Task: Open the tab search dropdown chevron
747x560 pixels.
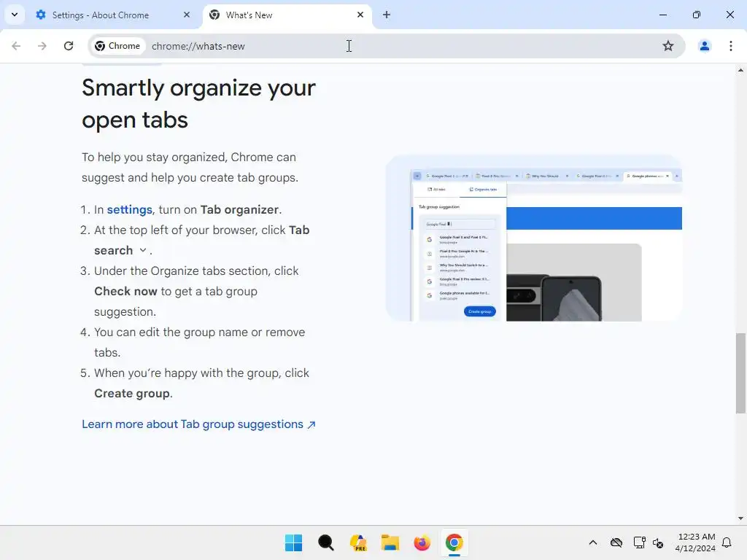Action: tap(15, 15)
